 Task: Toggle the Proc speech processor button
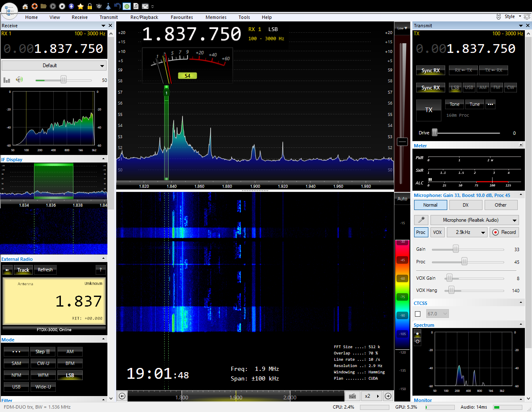pyautogui.click(x=420, y=232)
